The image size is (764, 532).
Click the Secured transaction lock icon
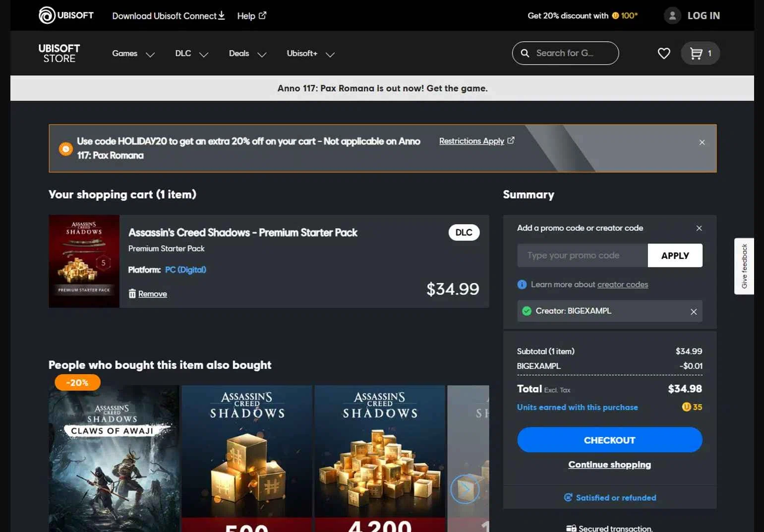pos(571,529)
